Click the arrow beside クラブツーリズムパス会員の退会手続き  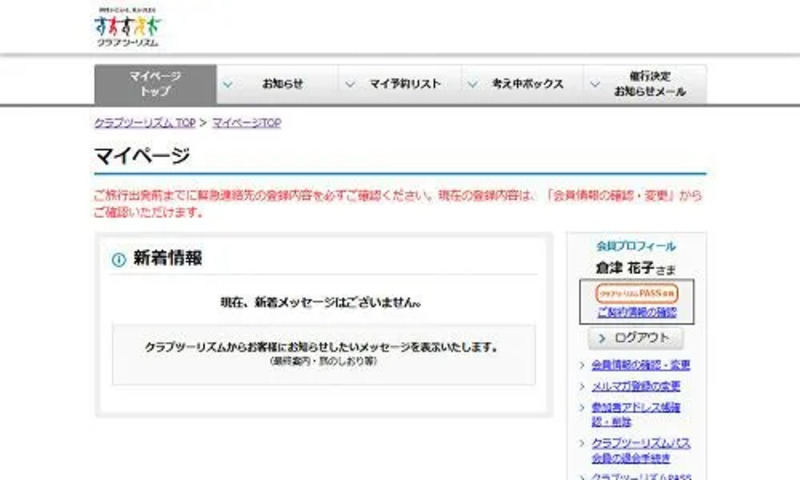click(582, 444)
